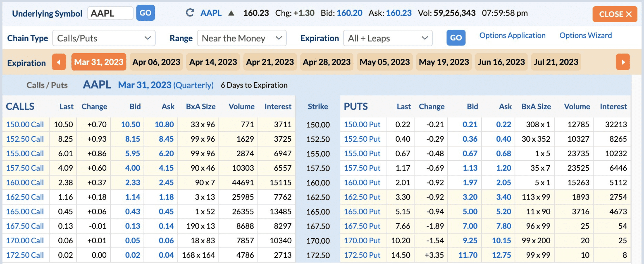644x264 pixels.
Task: Open the 160.00 Call link
Action: coord(25,183)
